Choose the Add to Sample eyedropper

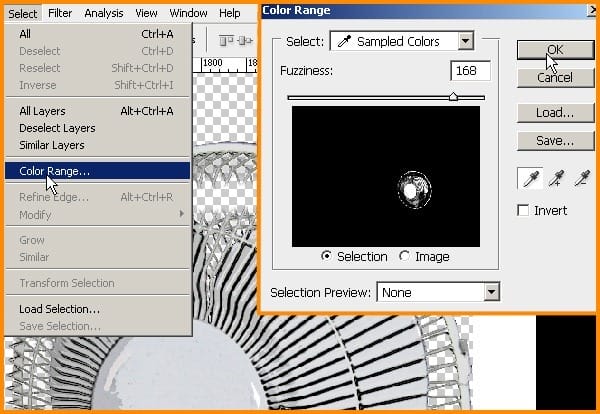point(556,178)
